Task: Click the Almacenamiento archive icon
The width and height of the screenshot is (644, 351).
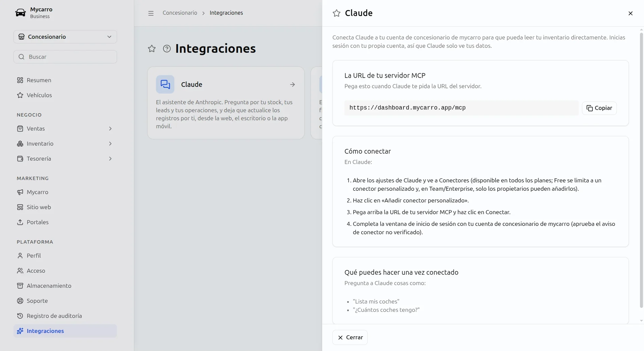Action: 20,286
